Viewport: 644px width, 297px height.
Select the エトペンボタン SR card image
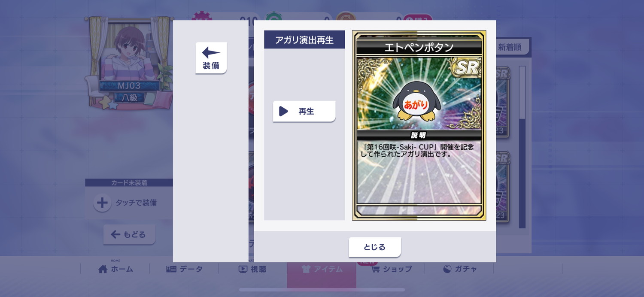419,125
